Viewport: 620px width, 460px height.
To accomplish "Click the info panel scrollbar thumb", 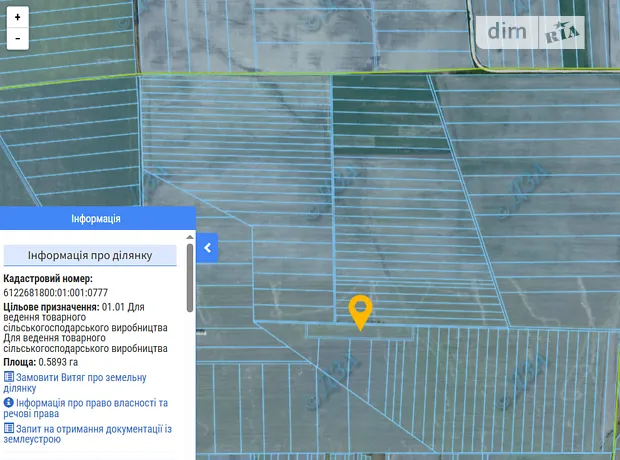I will 190,278.
